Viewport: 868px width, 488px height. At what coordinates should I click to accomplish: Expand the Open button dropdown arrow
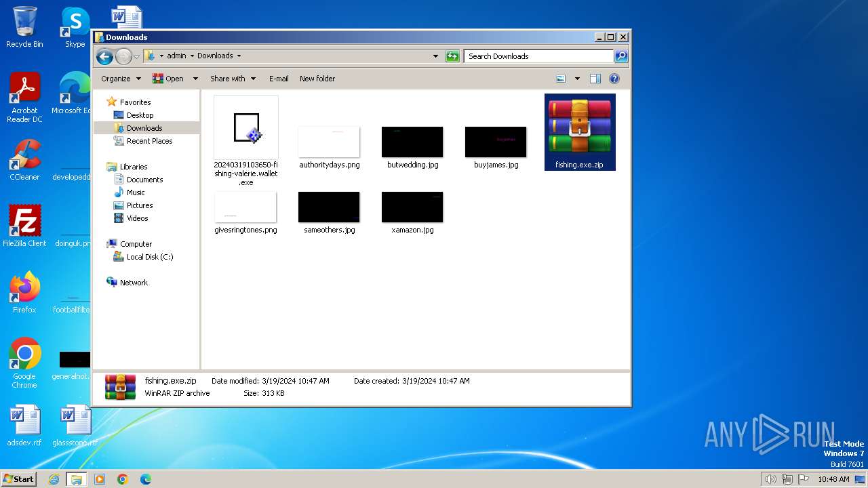(x=195, y=79)
